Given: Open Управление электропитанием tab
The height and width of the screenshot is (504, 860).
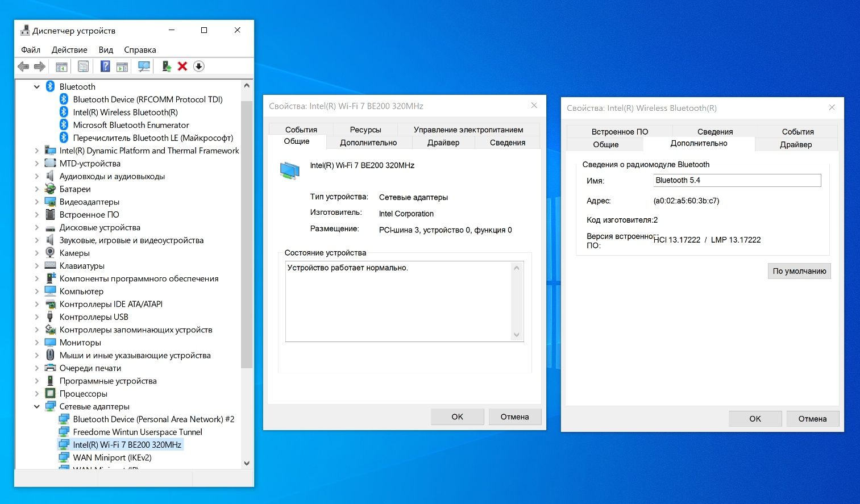Looking at the screenshot, I should coord(468,130).
